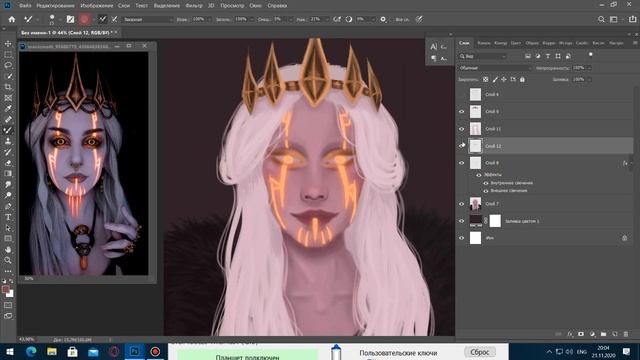Select the Hand tool

[8, 249]
